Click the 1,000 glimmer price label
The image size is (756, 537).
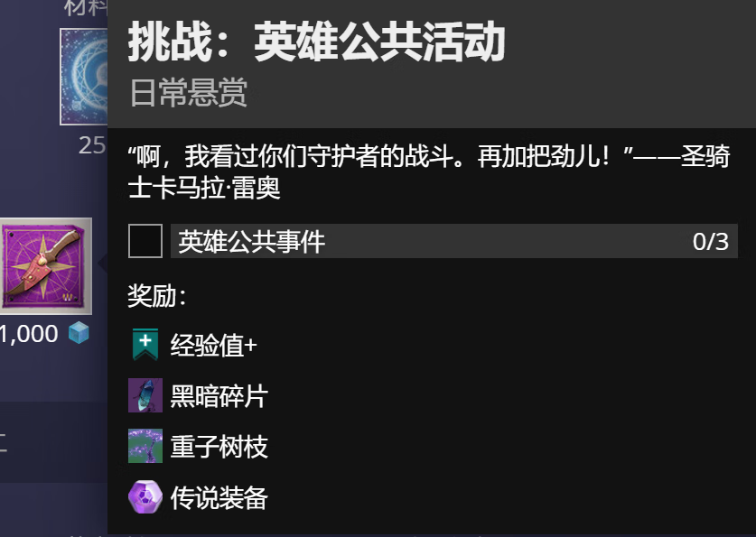(x=29, y=334)
